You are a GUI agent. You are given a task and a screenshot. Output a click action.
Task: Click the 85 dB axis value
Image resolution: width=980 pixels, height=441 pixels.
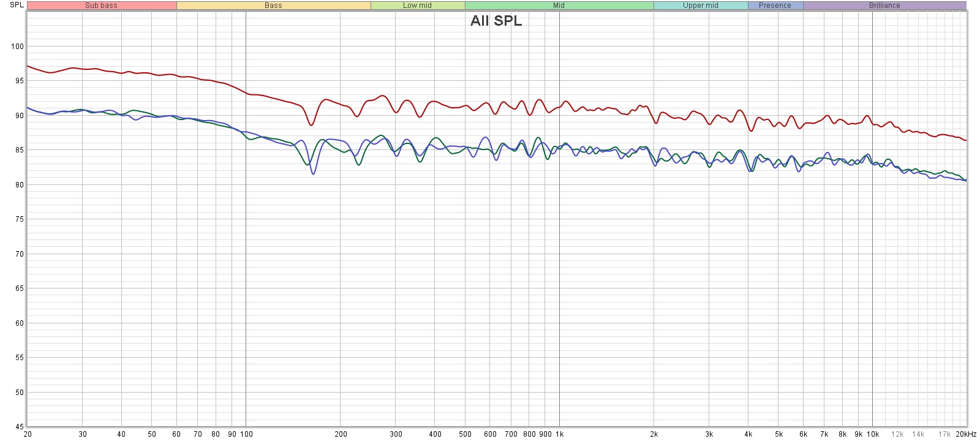click(x=19, y=150)
